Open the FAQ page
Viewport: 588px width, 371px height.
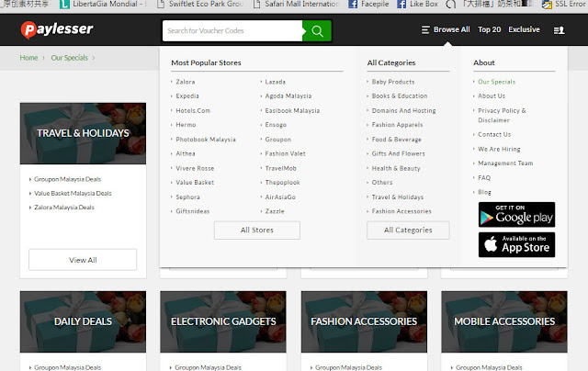pos(484,178)
